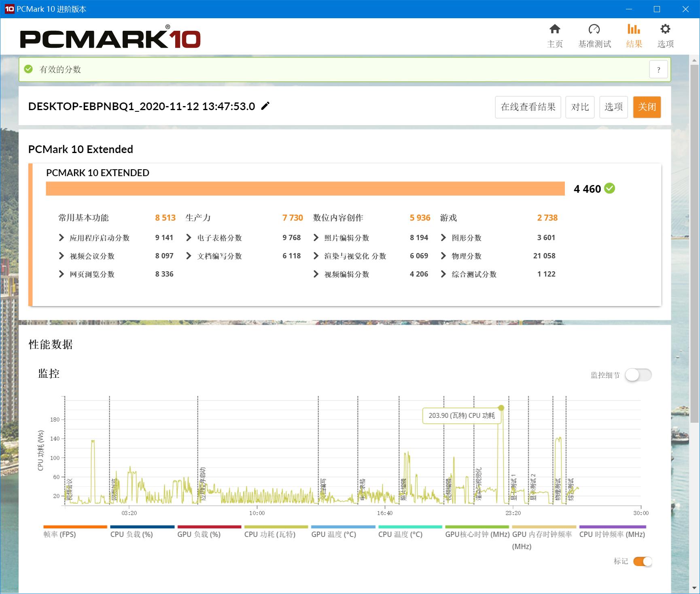The image size is (700, 594).
Task: Expand 网页浏览分数 details
Action: click(x=62, y=274)
